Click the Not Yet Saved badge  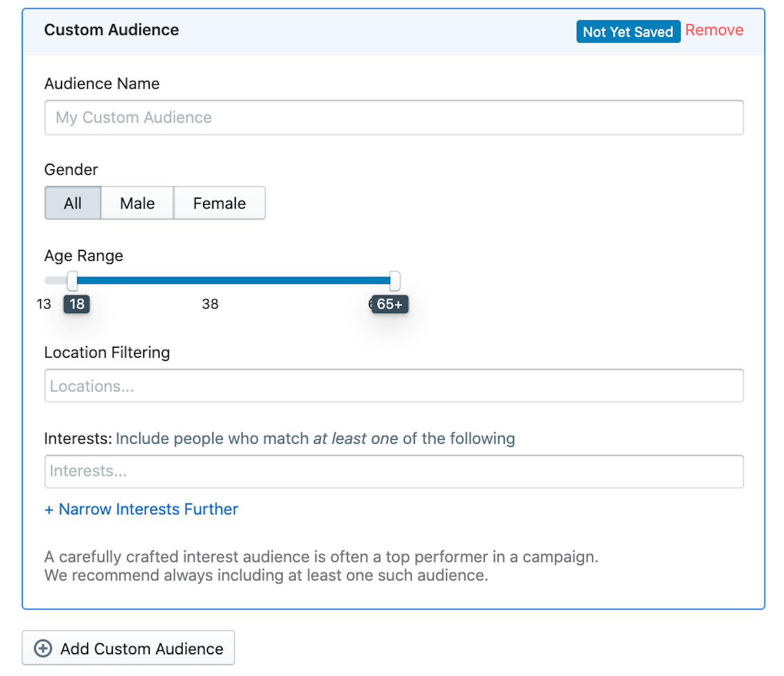click(628, 32)
